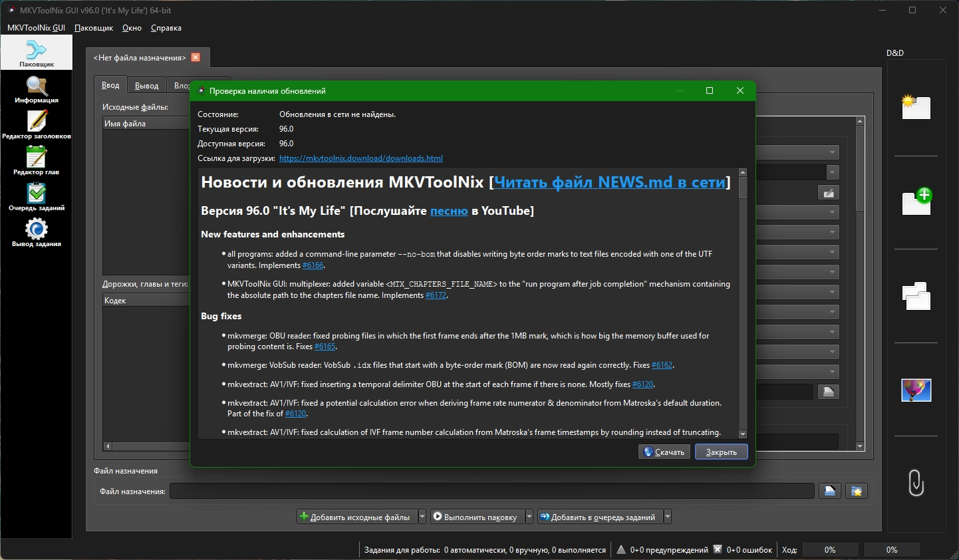
Task: Click the news panel scroll-down arrow
Action: pos(743,434)
